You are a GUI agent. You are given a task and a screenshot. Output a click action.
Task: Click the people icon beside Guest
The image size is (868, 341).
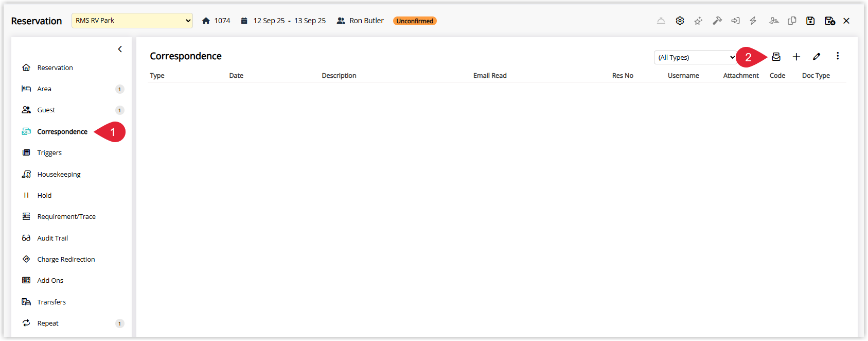click(26, 110)
